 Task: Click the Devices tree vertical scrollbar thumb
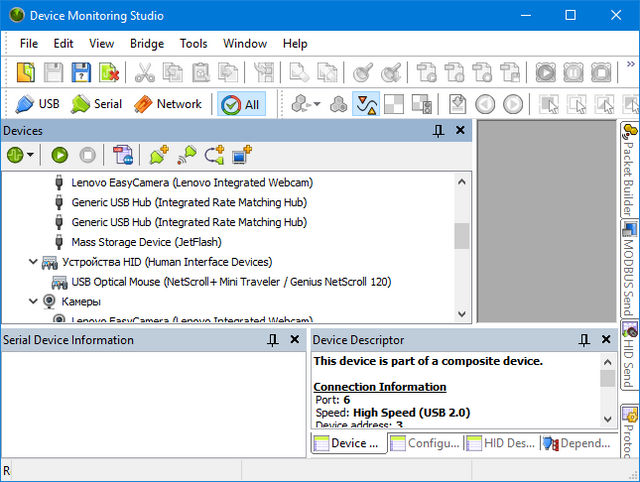click(461, 235)
